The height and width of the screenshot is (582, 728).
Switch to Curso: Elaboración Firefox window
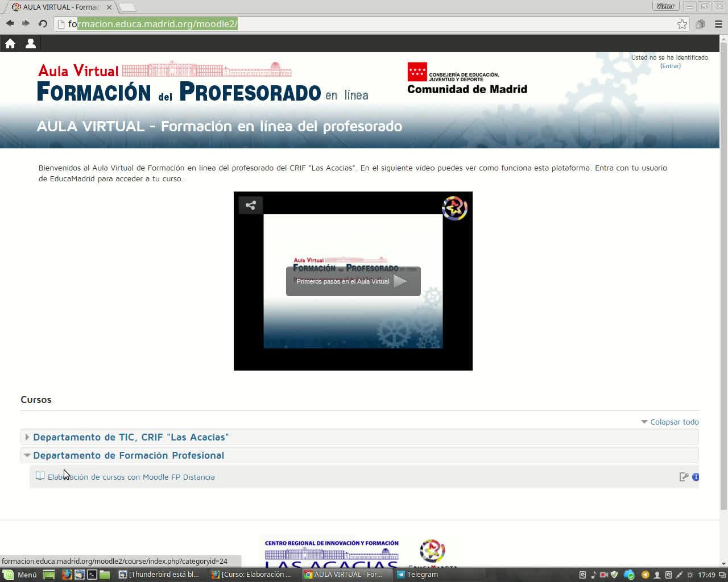pyautogui.click(x=251, y=575)
